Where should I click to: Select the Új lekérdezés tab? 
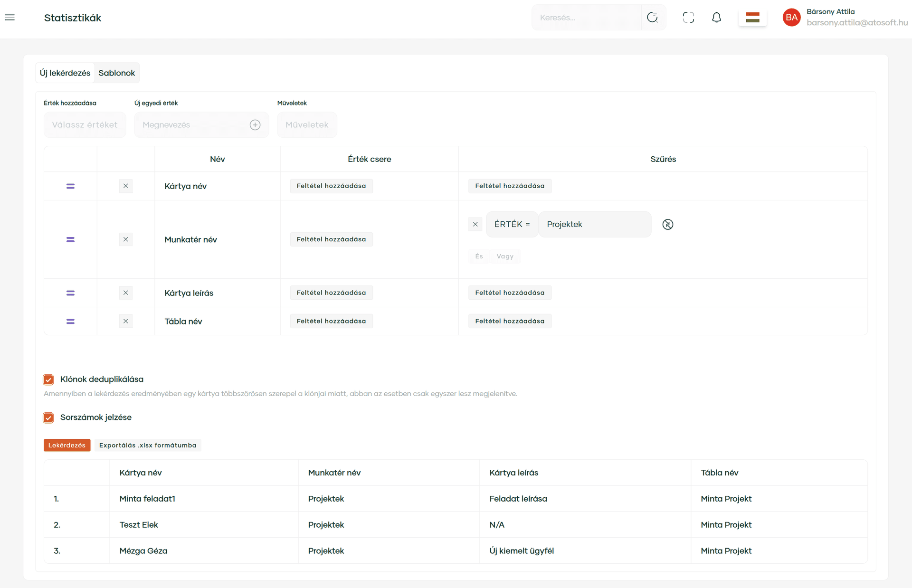(65, 73)
